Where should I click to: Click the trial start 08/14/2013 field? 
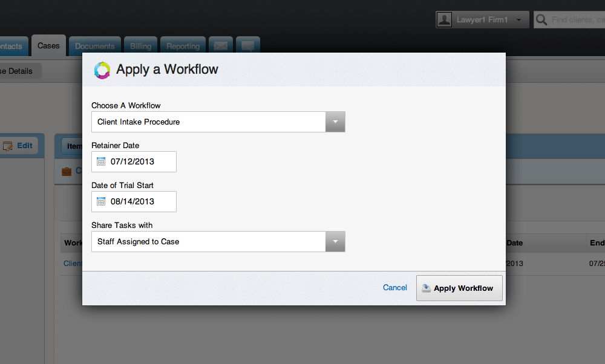(134, 201)
